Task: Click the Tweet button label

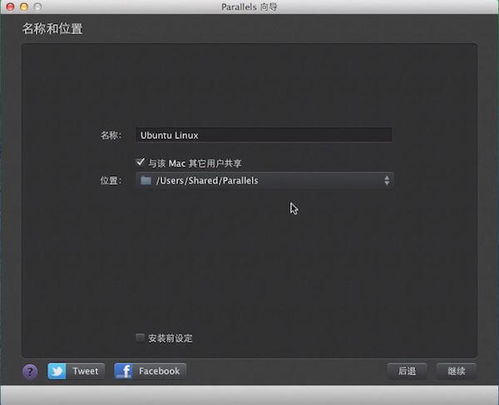Action: pyautogui.click(x=86, y=371)
